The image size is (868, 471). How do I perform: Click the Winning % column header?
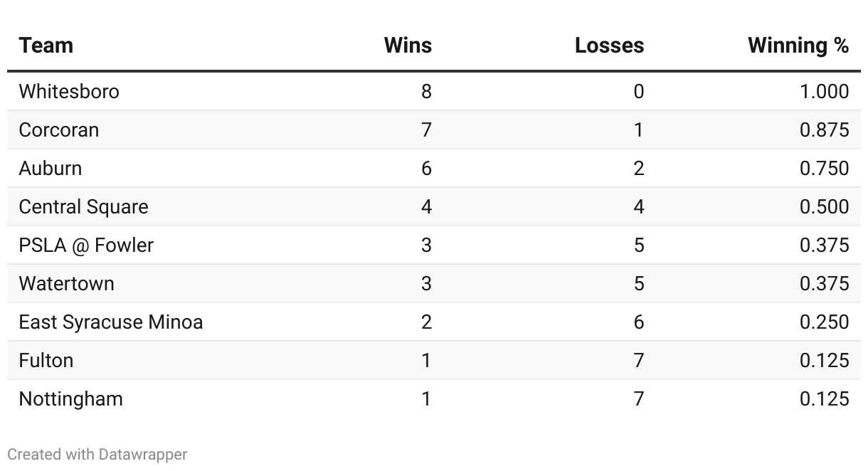798,46
